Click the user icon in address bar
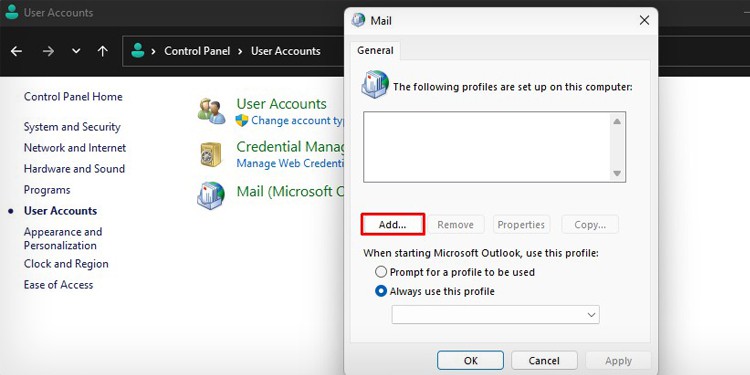 coord(138,50)
